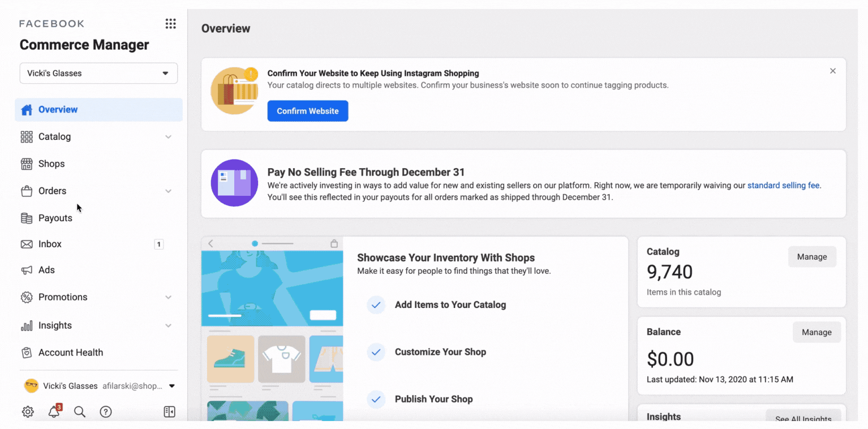868x429 pixels.
Task: Click the Customize Your Shop step text
Action: pyautogui.click(x=440, y=352)
